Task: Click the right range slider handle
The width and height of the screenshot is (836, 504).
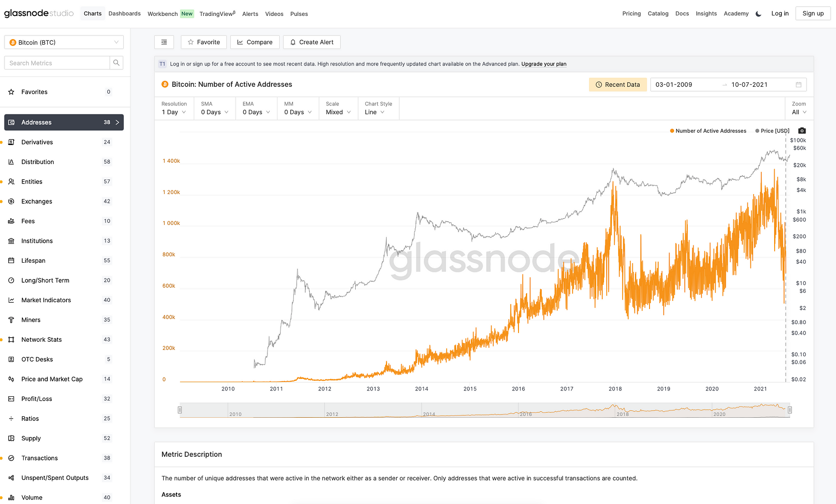Action: tap(790, 410)
